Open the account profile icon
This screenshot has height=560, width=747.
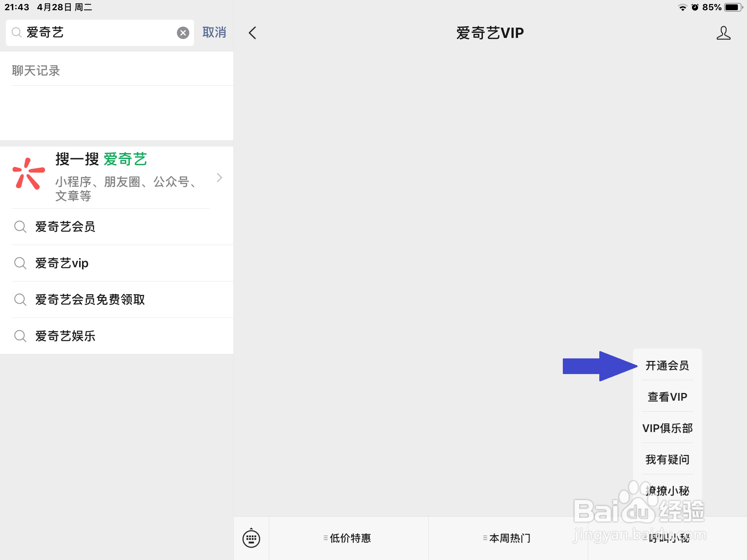tap(723, 33)
